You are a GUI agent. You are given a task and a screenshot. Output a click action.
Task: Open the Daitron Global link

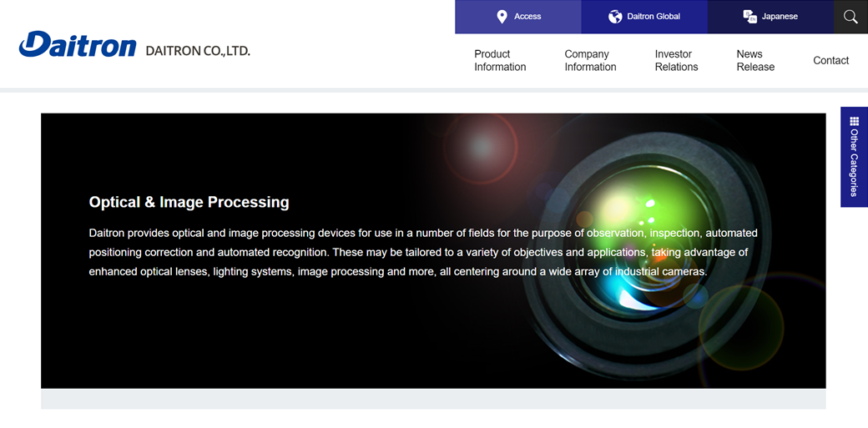[x=644, y=17]
